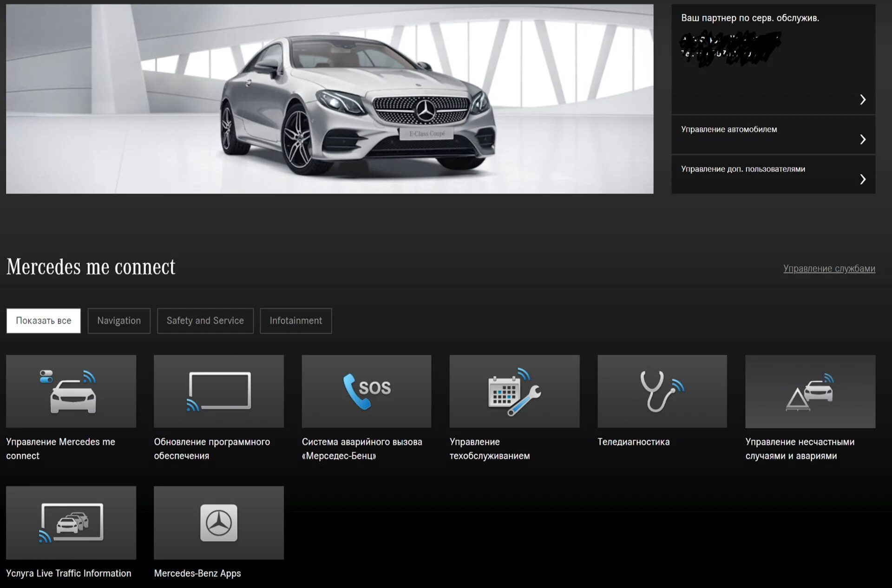Image resolution: width=892 pixels, height=588 pixels.
Task: Click the Mercedes-Benz Apps text label
Action: [197, 573]
